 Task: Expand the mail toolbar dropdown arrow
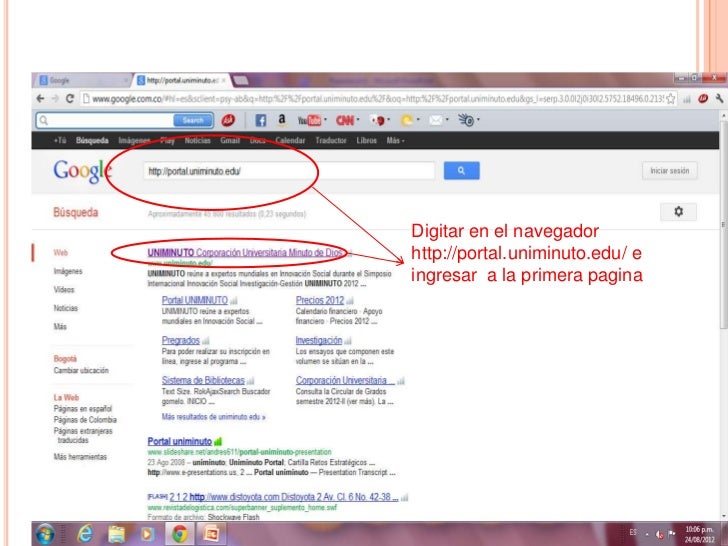pos(447,120)
